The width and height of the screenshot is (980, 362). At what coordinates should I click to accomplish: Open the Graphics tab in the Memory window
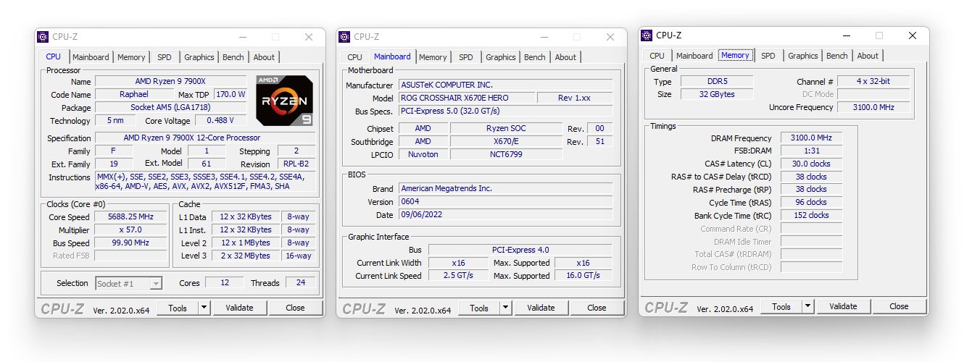(x=802, y=56)
